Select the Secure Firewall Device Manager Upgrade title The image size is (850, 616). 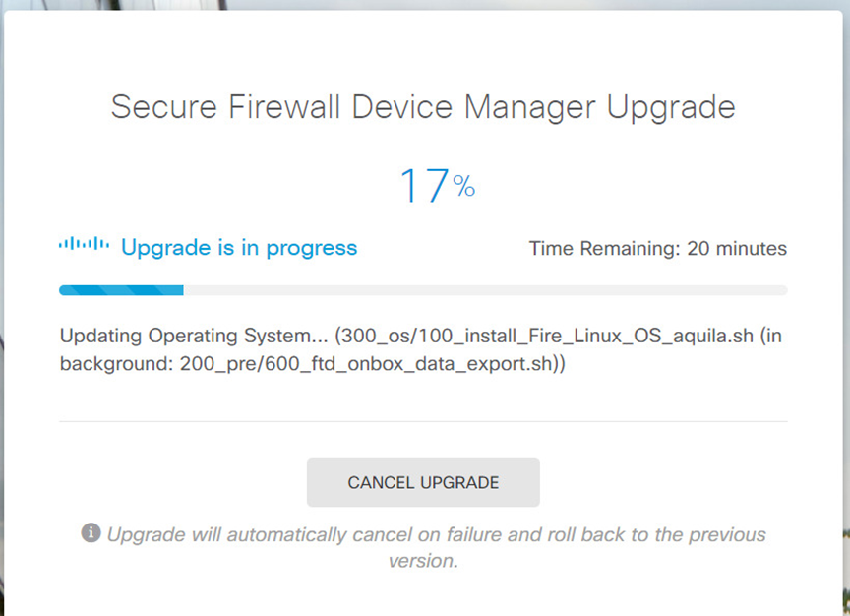click(x=423, y=107)
